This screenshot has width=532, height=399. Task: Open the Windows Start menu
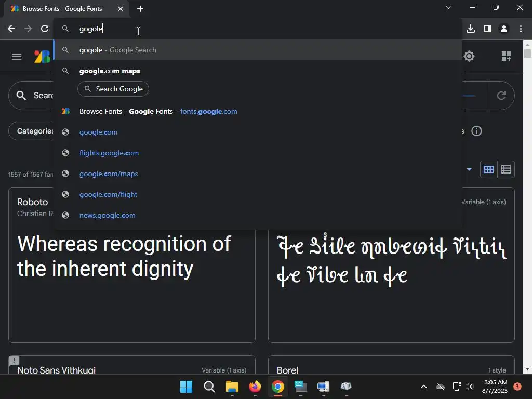click(186, 387)
